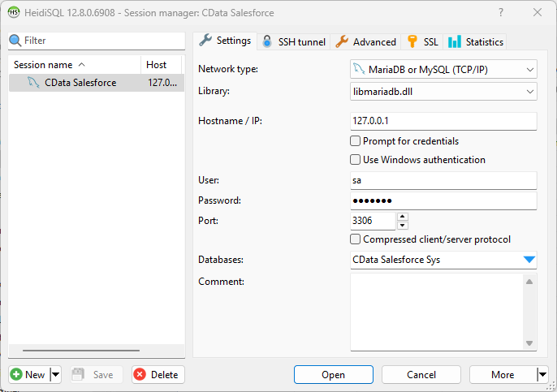Viewport: 557px width, 392px height.
Task: Click the title bar help question mark
Action: pos(499,12)
